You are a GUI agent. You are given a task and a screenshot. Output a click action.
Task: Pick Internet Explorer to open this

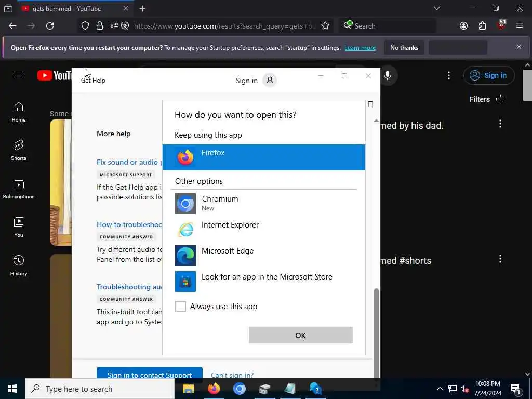tap(263, 229)
